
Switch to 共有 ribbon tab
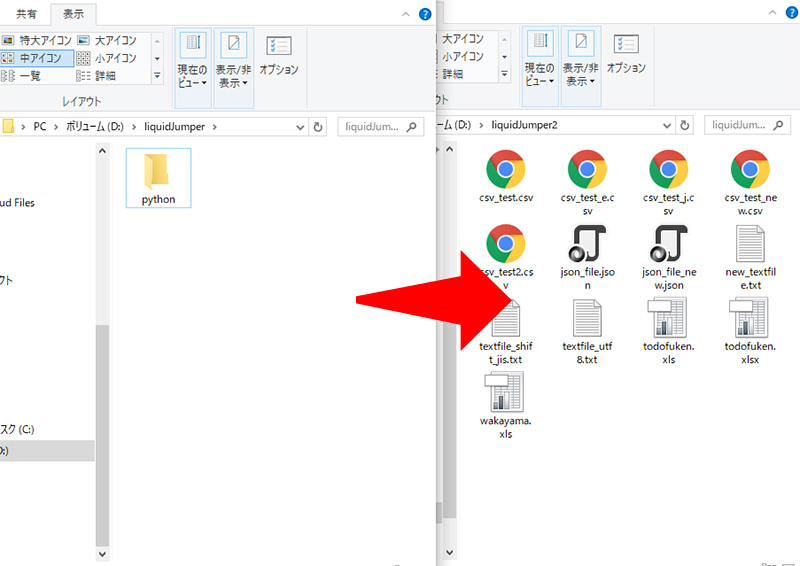tap(26, 14)
